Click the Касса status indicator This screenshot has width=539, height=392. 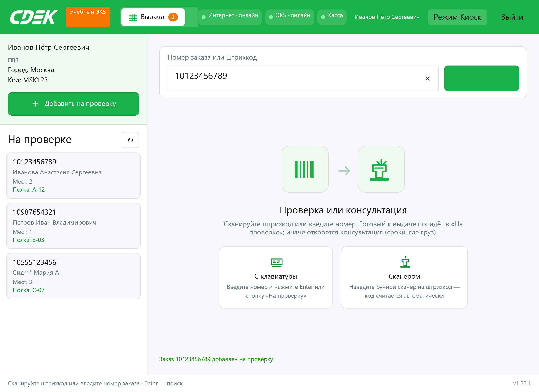(x=332, y=17)
